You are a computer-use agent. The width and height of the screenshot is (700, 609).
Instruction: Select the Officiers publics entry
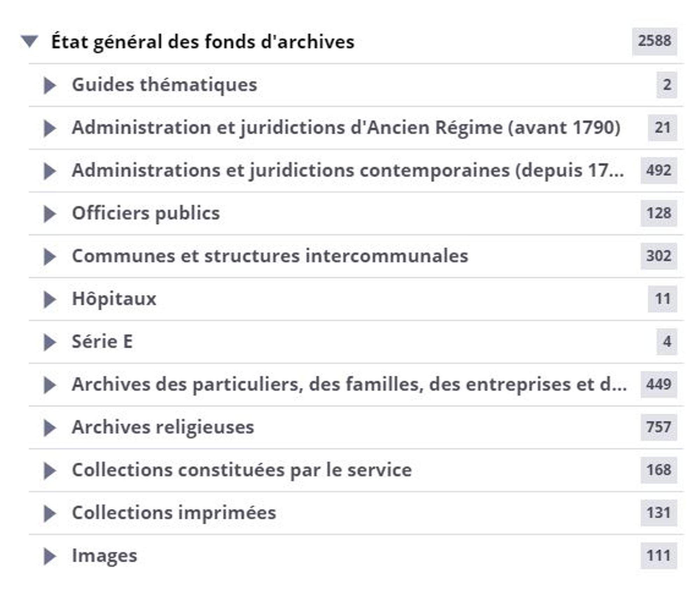click(x=145, y=213)
